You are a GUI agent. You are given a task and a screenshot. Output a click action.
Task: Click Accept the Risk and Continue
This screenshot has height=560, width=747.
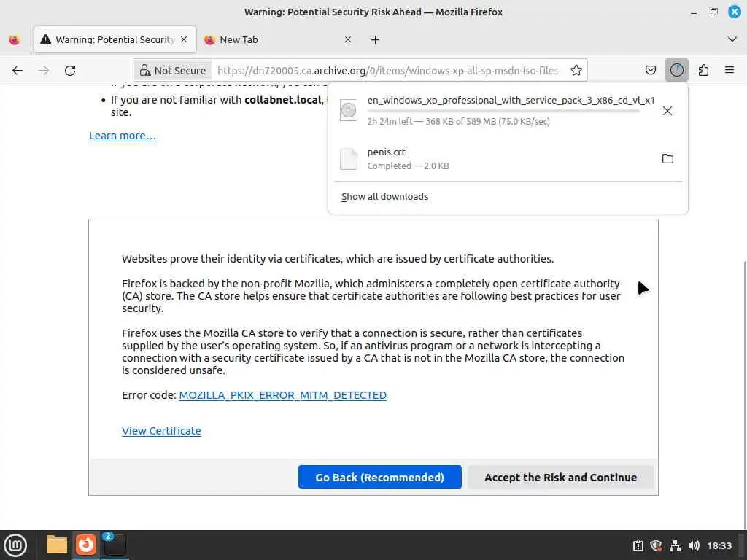click(x=560, y=477)
